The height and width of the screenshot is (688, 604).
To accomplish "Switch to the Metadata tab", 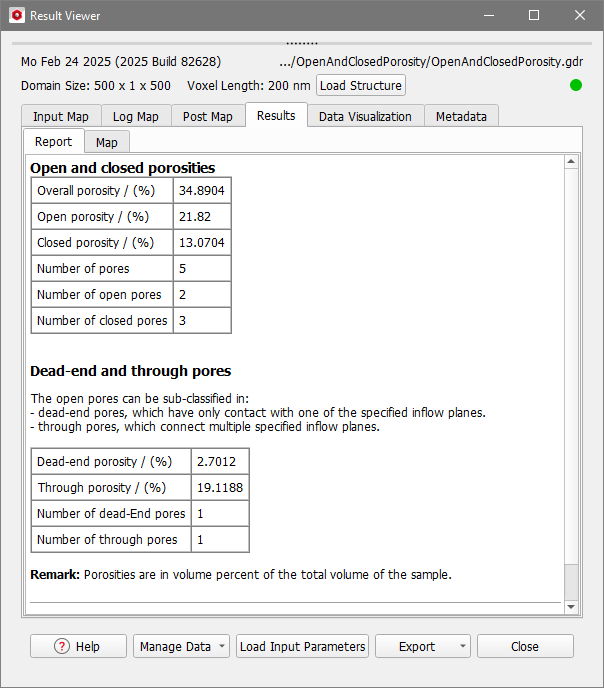I will (x=461, y=116).
